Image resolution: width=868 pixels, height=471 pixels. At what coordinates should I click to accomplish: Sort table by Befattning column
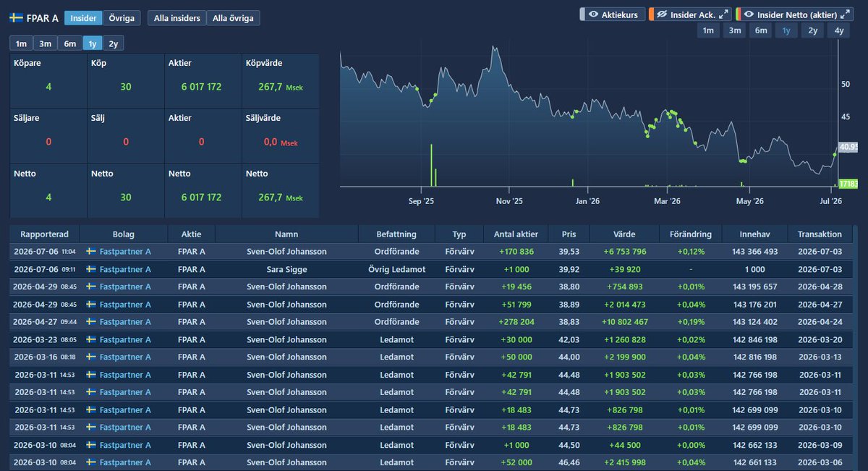[x=396, y=234]
